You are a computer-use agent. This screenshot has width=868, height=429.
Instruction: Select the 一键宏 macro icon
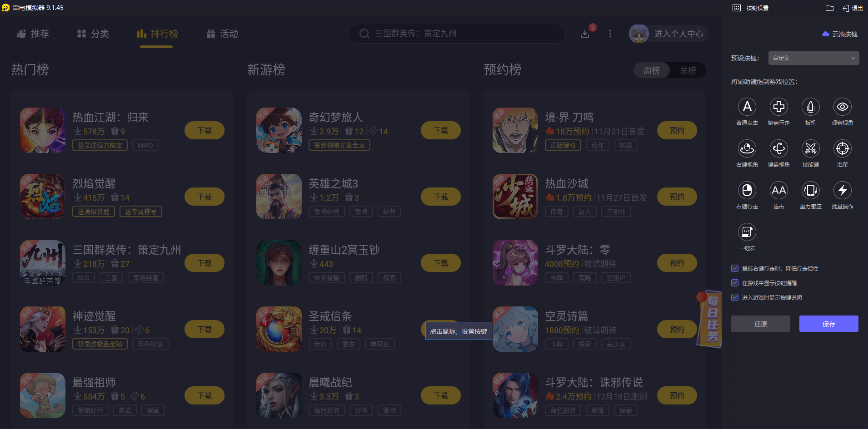(x=747, y=232)
